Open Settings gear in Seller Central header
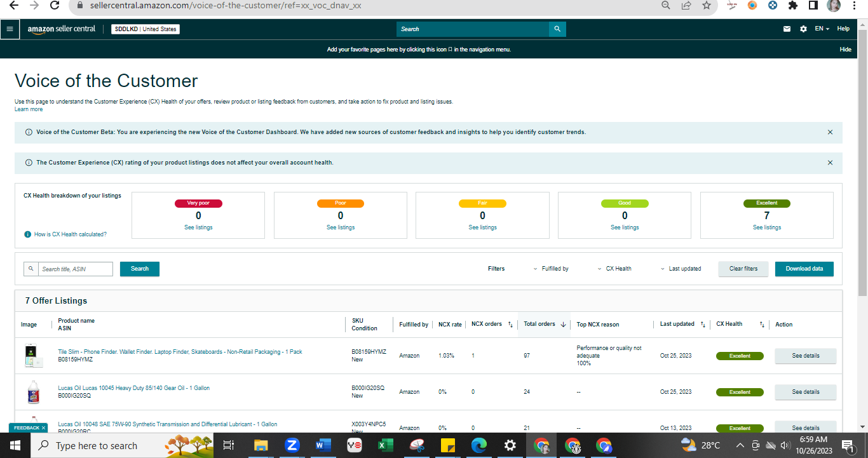Screen dimensions: 868x458 pyautogui.click(x=803, y=29)
